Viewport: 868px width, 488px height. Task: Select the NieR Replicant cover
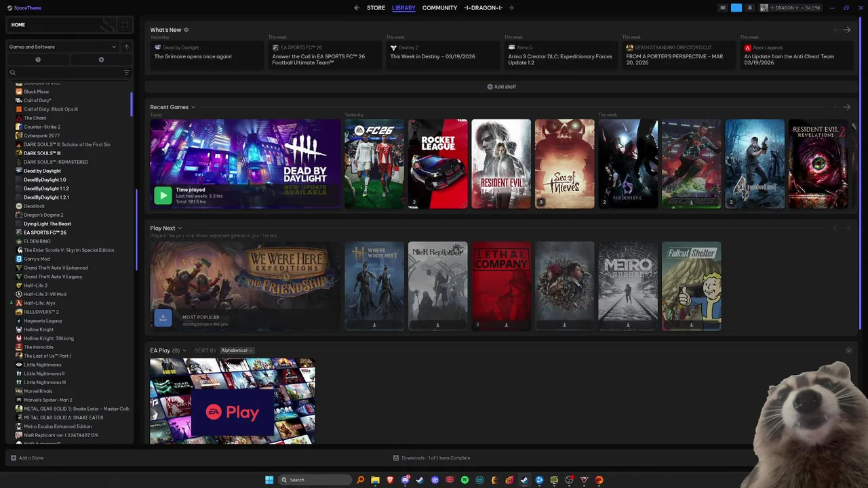437,286
